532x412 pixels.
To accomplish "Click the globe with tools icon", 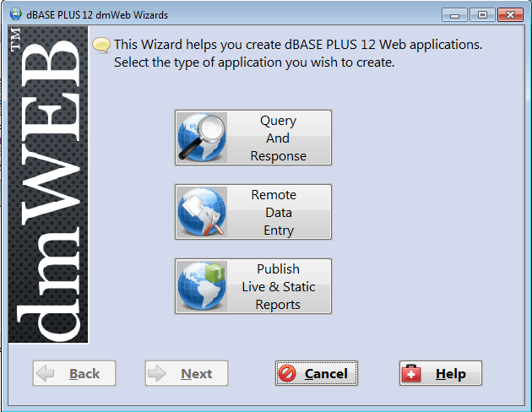I will click(202, 212).
